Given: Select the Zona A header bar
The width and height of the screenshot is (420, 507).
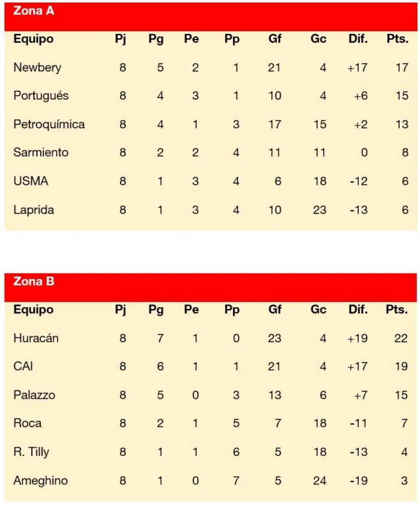Looking at the screenshot, I should 211,17.
